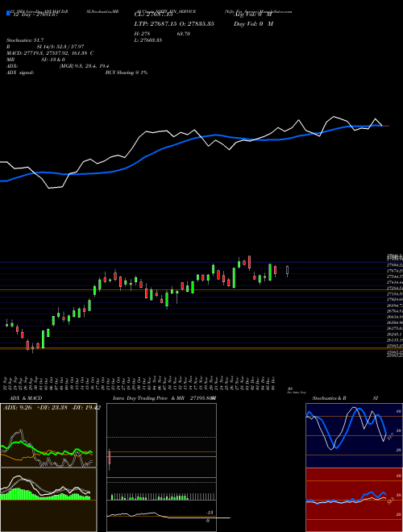The width and height of the screenshot is (403, 532).
Task: Click the '(MGR) 9.3, 23.4, 19.4' ADX values
Action: 84,66
